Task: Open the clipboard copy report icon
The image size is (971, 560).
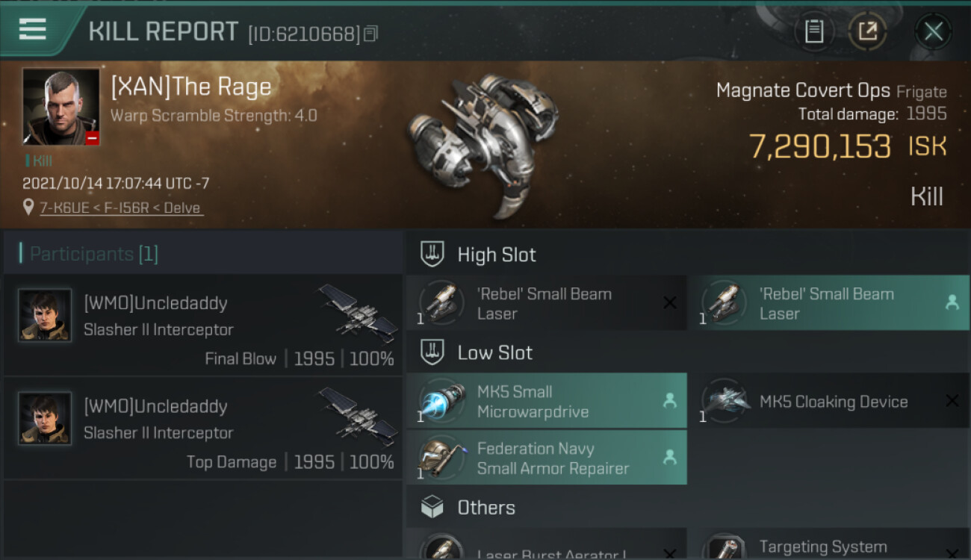Action: (x=813, y=31)
